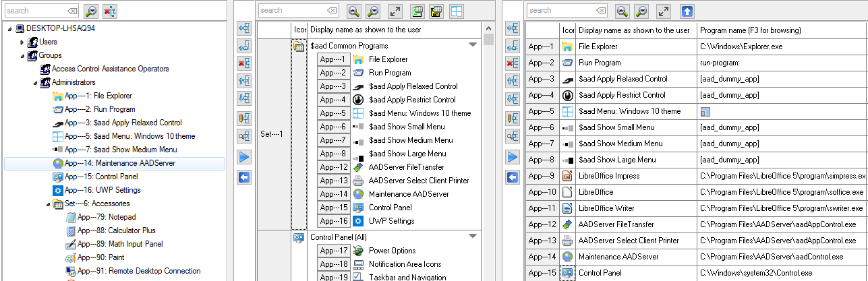Click the blue back arrow beside right panel

[513, 177]
